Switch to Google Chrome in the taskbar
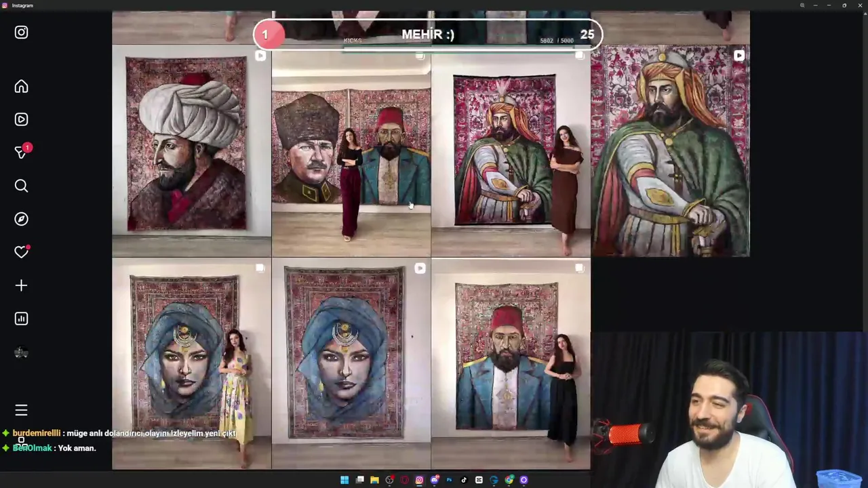This screenshot has width=868, height=488. [509, 480]
